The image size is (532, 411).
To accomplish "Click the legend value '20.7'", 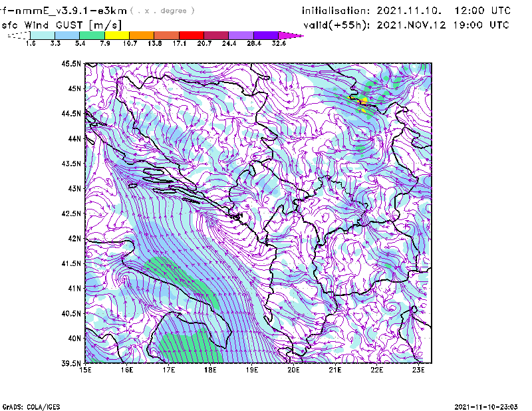I will (x=204, y=43).
